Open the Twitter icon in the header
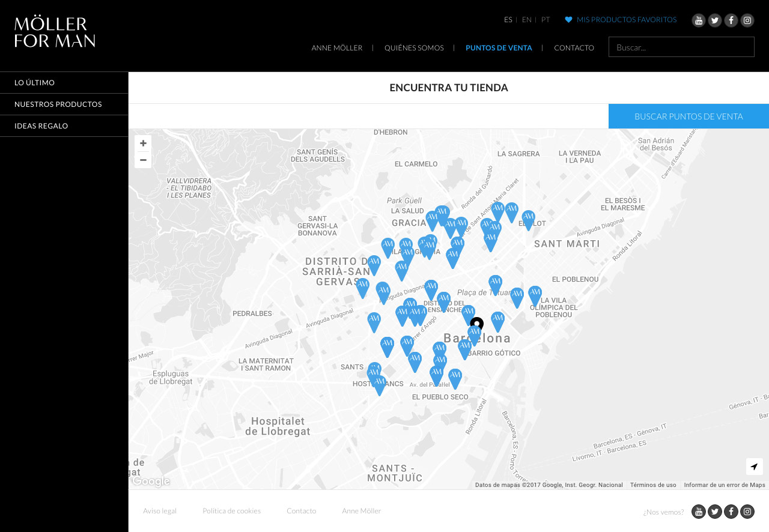This screenshot has height=532, width=769. point(714,20)
